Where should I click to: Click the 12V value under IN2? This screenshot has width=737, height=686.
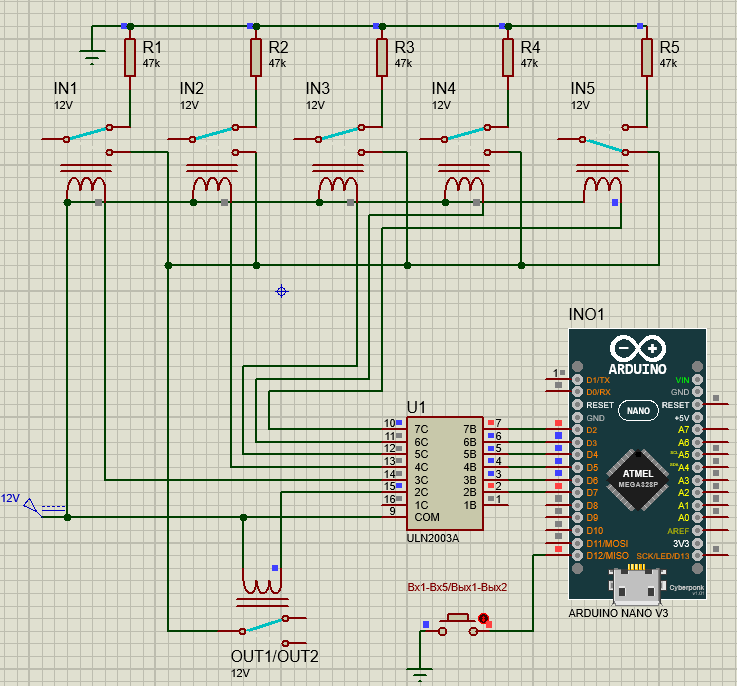189,105
